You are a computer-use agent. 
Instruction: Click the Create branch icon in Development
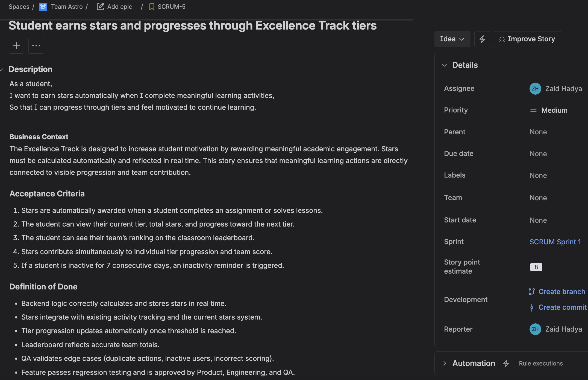(532, 292)
